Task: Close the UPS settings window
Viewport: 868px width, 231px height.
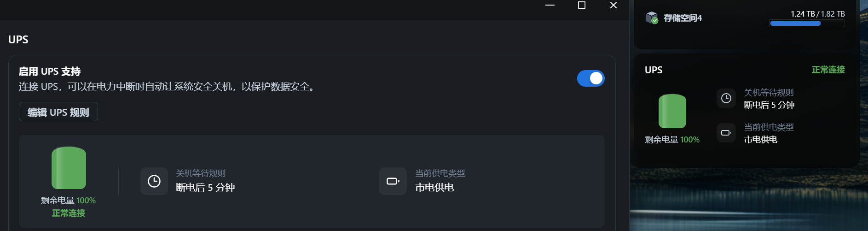Action: [613, 5]
